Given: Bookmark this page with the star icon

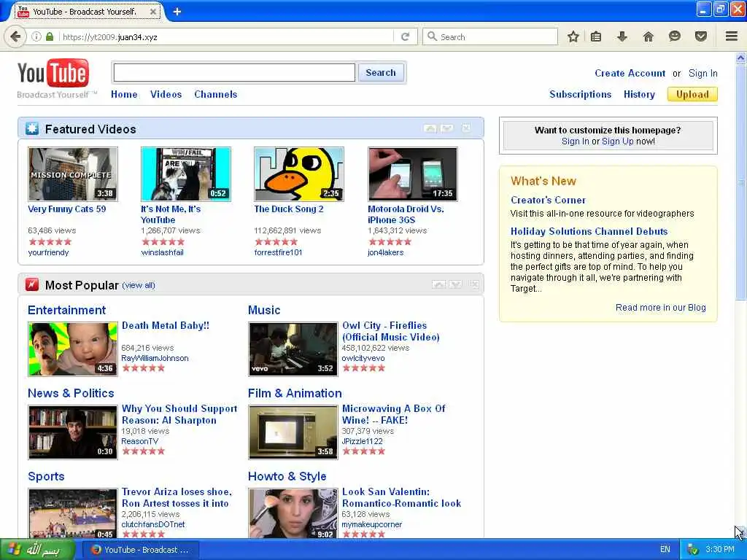Looking at the screenshot, I should (x=573, y=36).
